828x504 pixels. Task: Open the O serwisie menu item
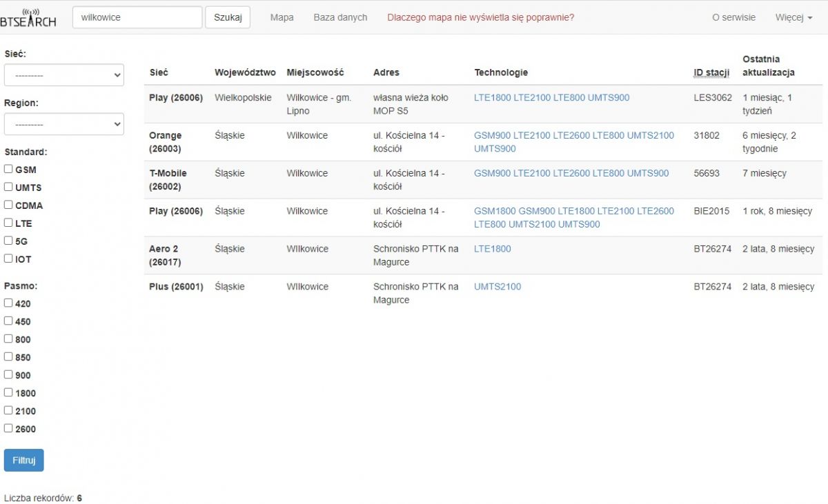point(733,17)
